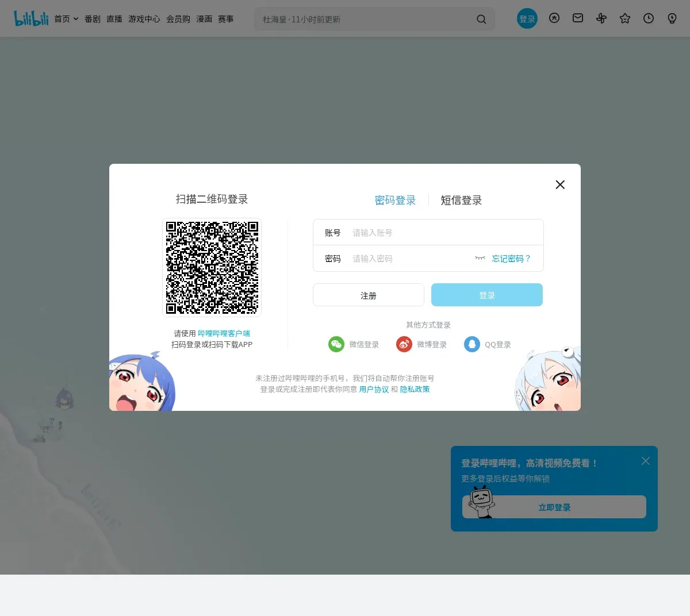690x616 pixels.
Task: Click the bilibili logo in header
Action: [x=31, y=18]
